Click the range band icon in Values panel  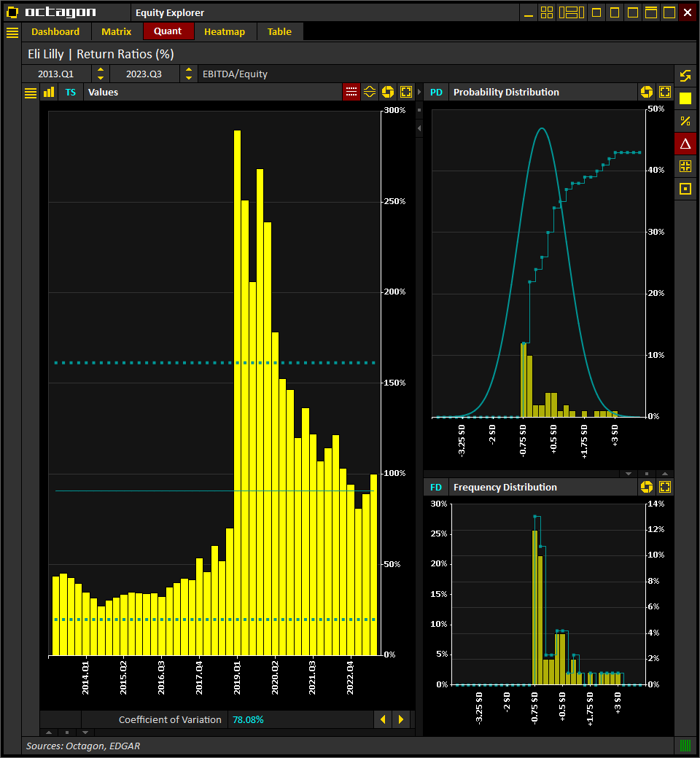tap(370, 92)
